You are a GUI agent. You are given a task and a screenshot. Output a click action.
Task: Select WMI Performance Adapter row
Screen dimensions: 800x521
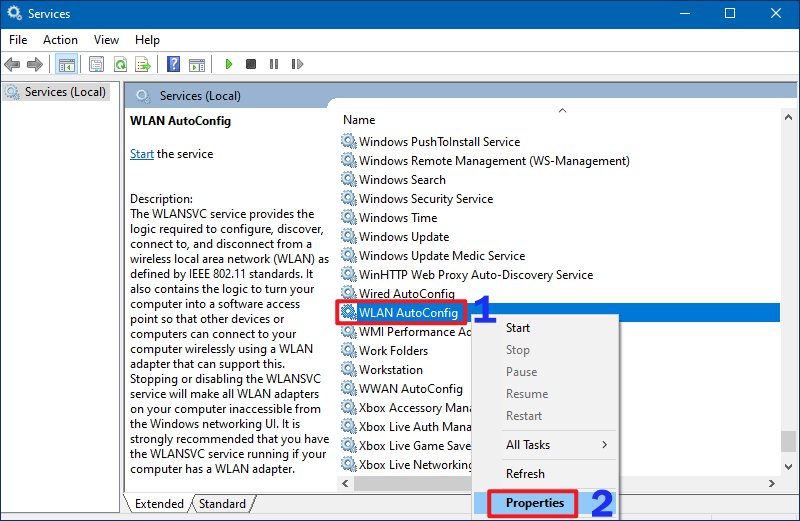(406, 332)
